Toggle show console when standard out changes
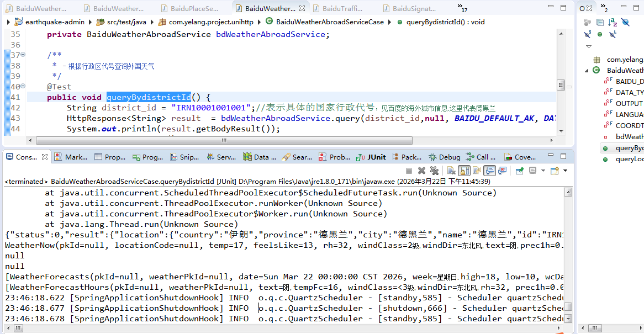 (489, 170)
